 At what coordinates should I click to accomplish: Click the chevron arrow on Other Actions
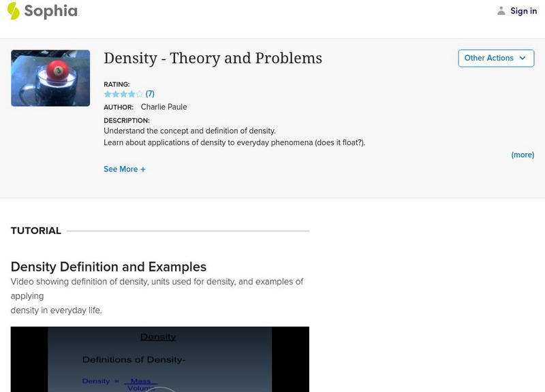click(523, 58)
